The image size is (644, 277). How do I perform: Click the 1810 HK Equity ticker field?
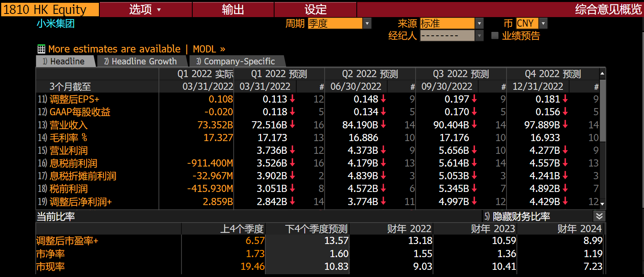click(50, 10)
